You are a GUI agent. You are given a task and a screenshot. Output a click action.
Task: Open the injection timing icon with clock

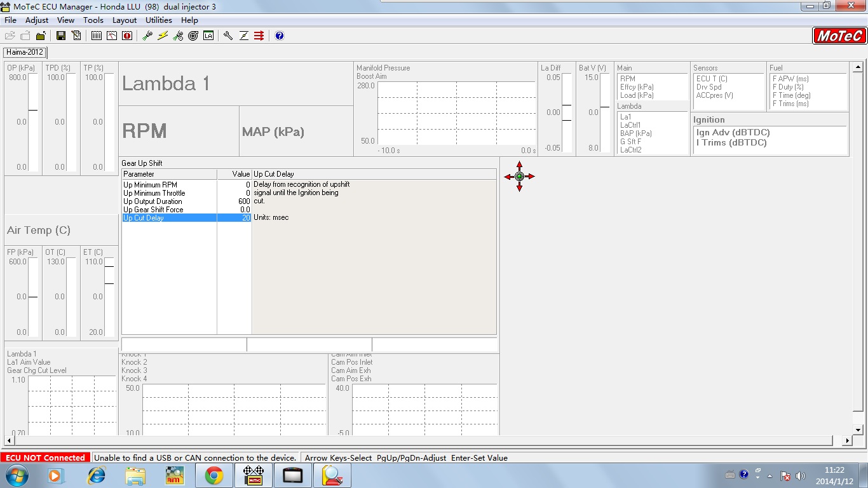tap(178, 36)
